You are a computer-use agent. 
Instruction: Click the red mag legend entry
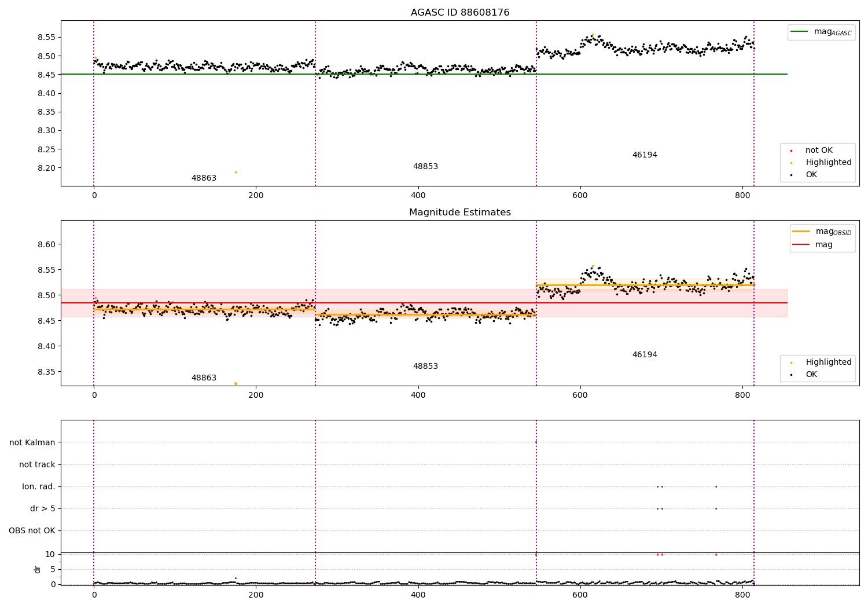click(x=813, y=245)
